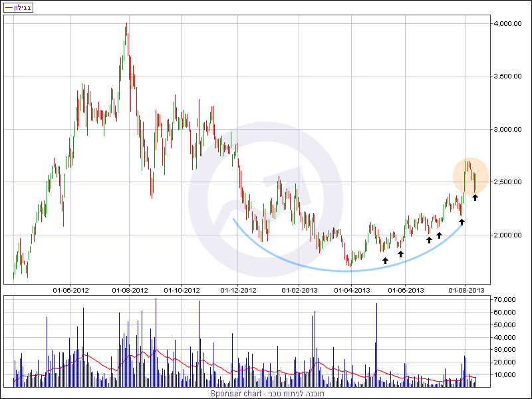This screenshot has width=532, height=399.
Task: Click the 01-04-2013 date label
Action: coord(351,290)
